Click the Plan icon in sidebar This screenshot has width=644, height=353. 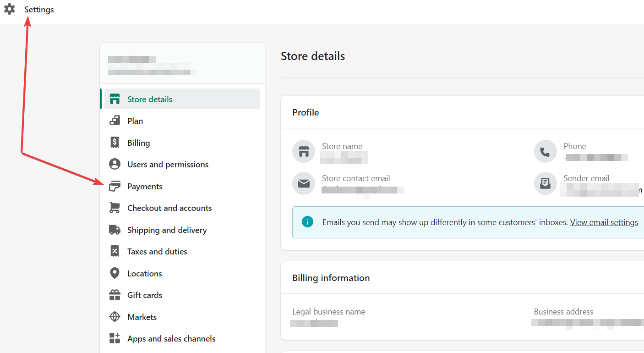(x=115, y=121)
